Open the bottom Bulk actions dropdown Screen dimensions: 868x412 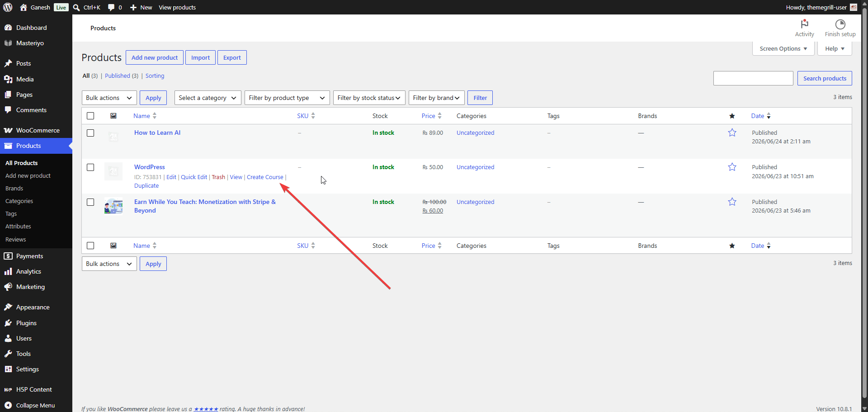click(x=109, y=264)
